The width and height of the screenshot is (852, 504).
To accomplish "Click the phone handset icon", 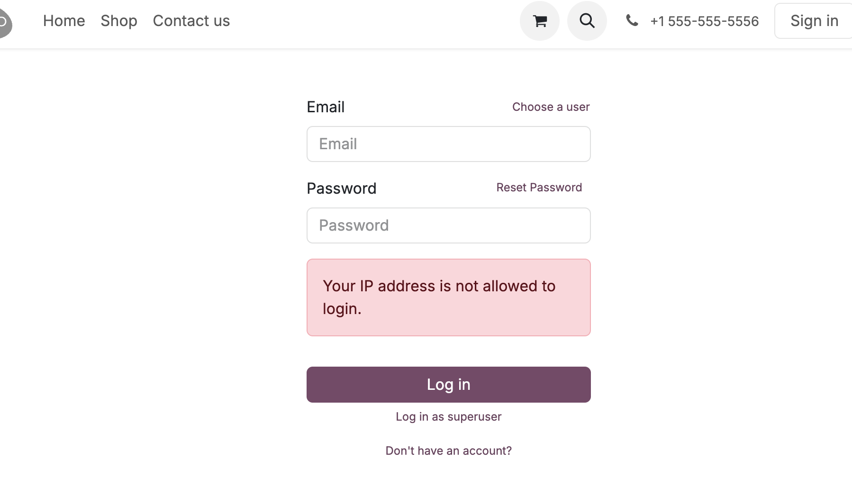I will (632, 20).
